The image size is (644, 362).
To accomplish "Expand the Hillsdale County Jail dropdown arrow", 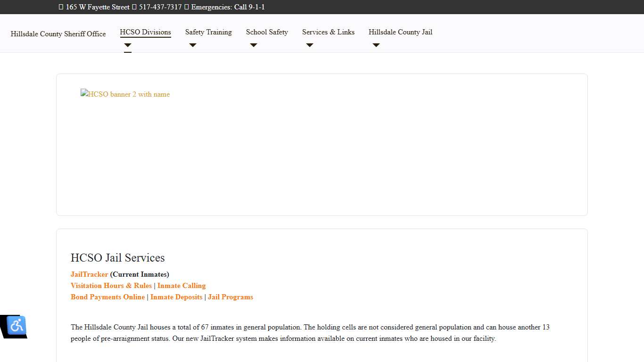I will (376, 45).
